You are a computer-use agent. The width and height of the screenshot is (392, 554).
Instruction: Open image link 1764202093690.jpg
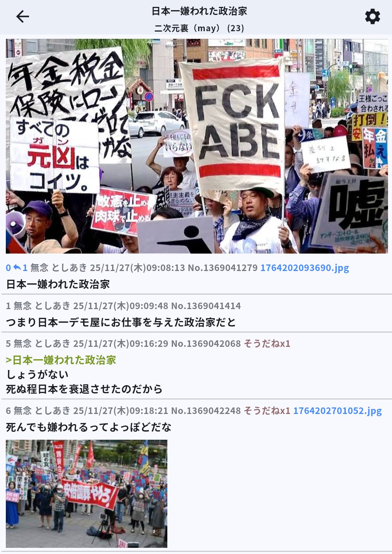pos(305,268)
